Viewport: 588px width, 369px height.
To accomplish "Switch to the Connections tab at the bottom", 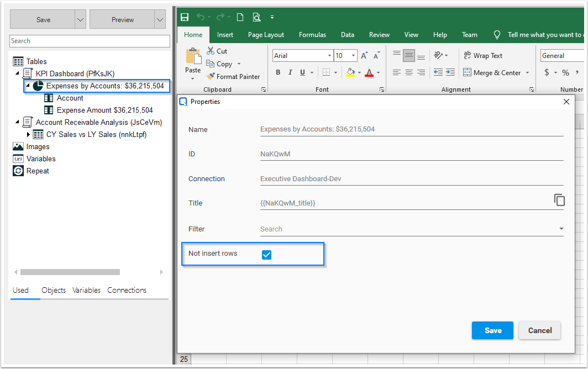I will (x=127, y=290).
